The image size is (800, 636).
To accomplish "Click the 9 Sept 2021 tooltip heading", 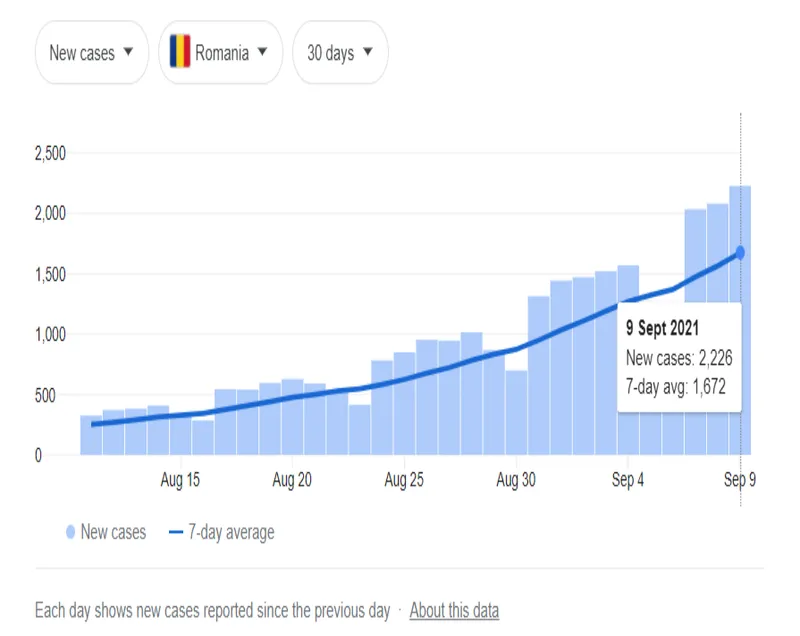I will [x=663, y=329].
